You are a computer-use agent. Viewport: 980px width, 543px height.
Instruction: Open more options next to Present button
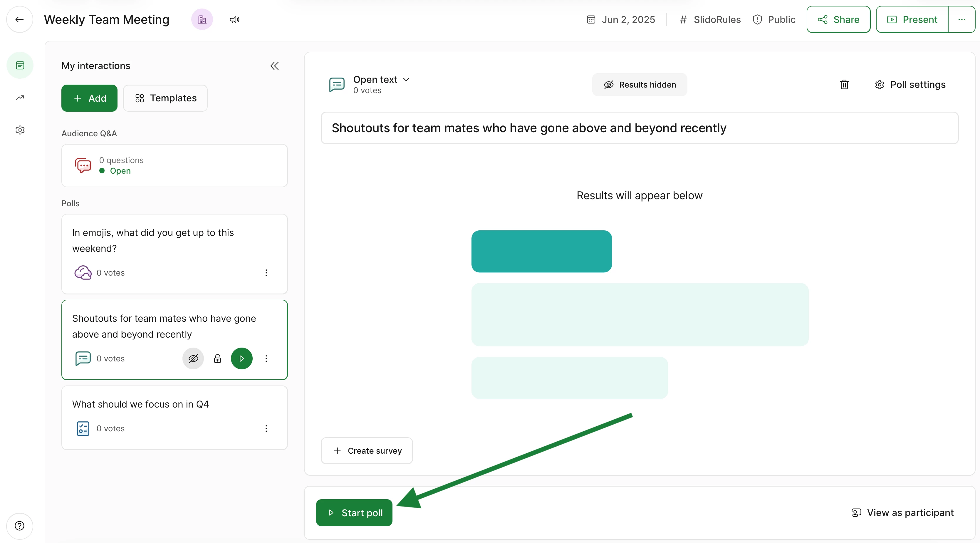coord(961,19)
